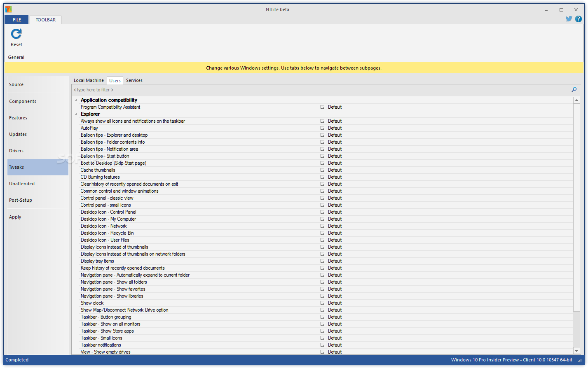Click Windows 10 Pro Insider Preview status text
The height and width of the screenshot is (368, 588).
511,360
